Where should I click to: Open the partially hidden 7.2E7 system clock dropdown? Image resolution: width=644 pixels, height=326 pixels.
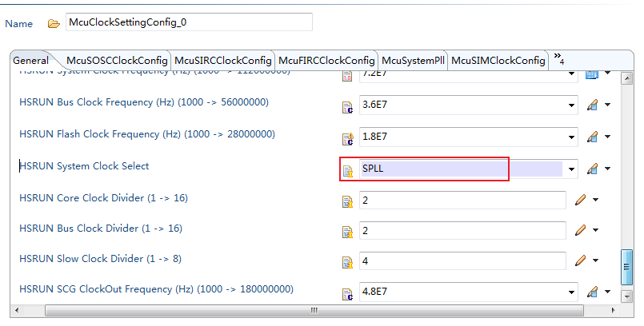point(571,74)
